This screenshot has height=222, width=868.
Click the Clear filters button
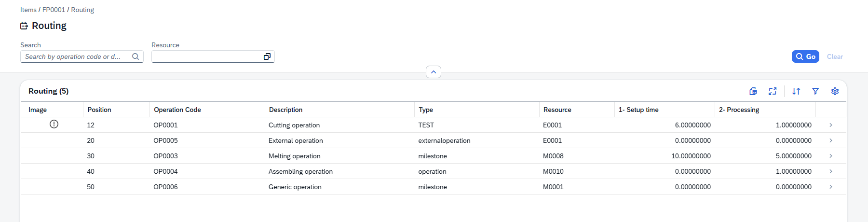tap(835, 56)
